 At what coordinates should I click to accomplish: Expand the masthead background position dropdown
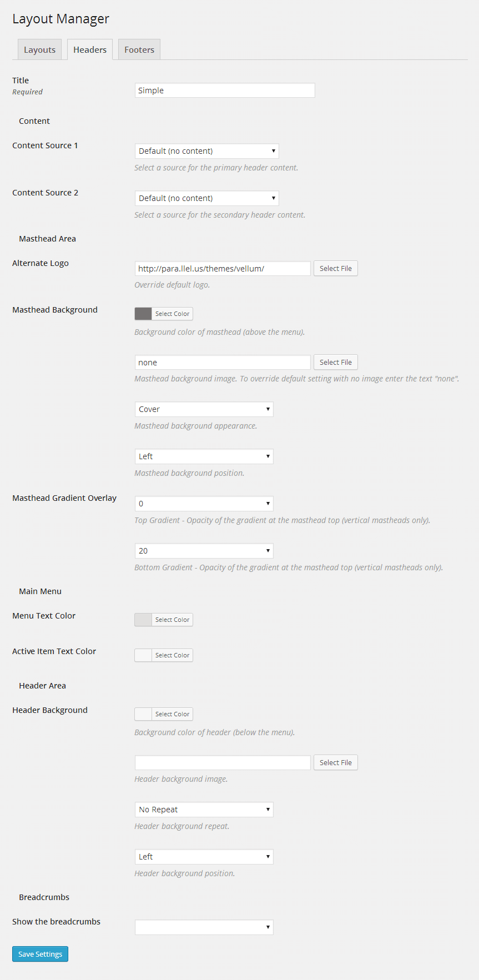tap(204, 456)
